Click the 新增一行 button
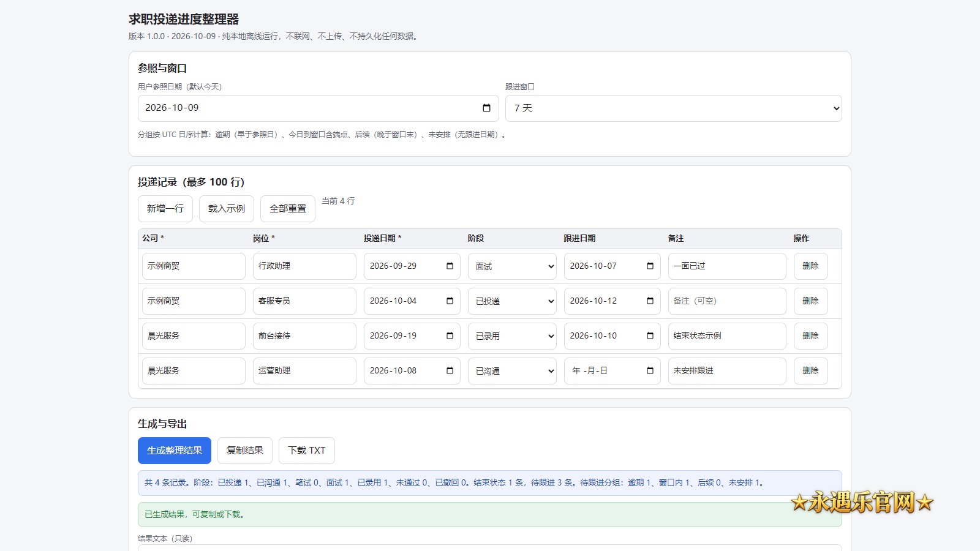The height and width of the screenshot is (551, 980). point(165,209)
